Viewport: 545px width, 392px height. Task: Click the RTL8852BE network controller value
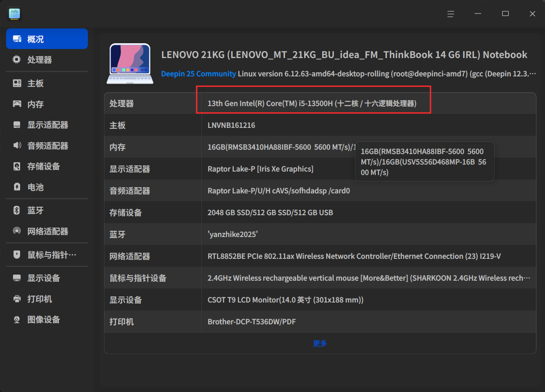coord(354,256)
